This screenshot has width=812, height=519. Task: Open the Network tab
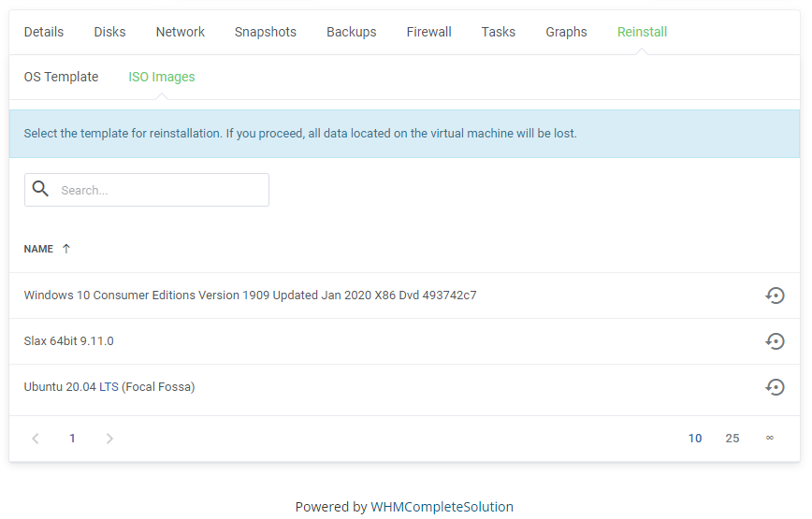point(181,32)
